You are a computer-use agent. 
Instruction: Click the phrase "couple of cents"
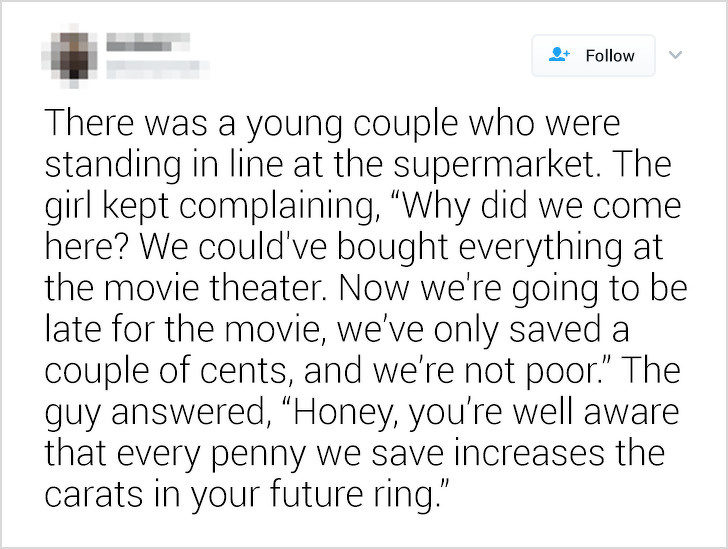point(165,371)
